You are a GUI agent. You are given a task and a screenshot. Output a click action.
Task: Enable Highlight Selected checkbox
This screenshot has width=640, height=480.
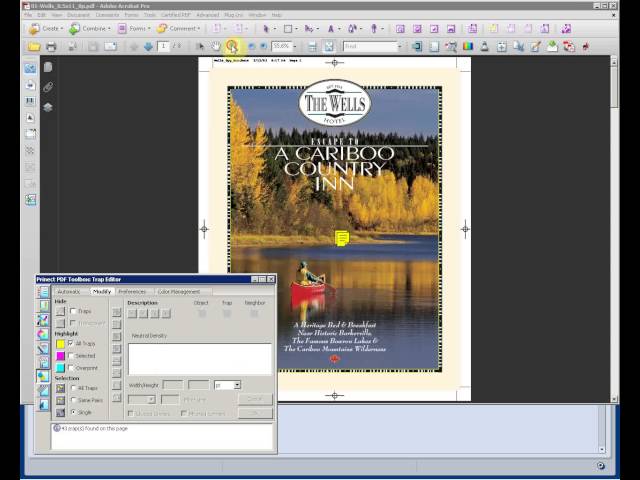click(71, 356)
